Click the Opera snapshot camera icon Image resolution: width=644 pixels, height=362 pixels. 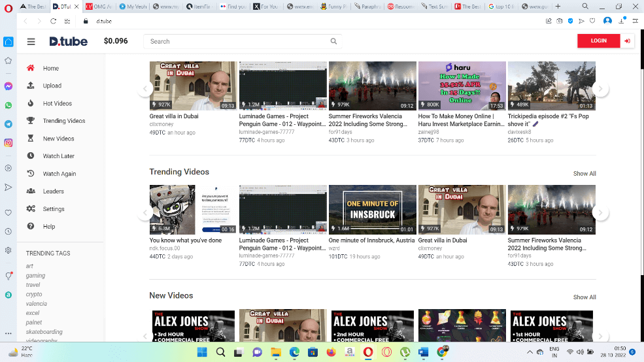tap(560, 21)
